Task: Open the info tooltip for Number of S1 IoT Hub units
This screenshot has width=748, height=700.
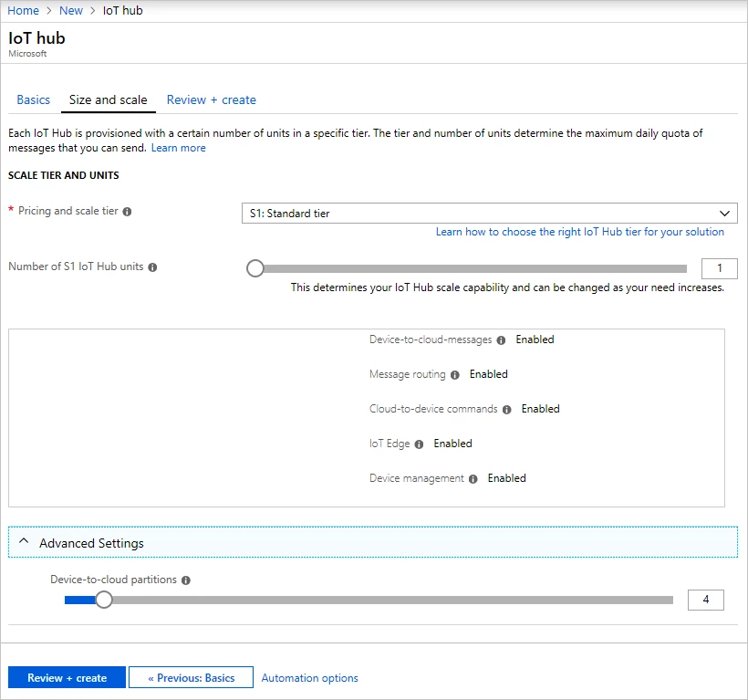Action: tap(153, 267)
